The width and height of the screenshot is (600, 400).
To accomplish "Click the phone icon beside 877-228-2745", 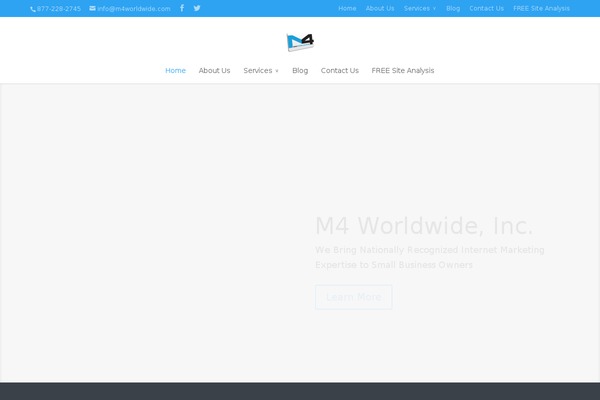I will coord(33,9).
